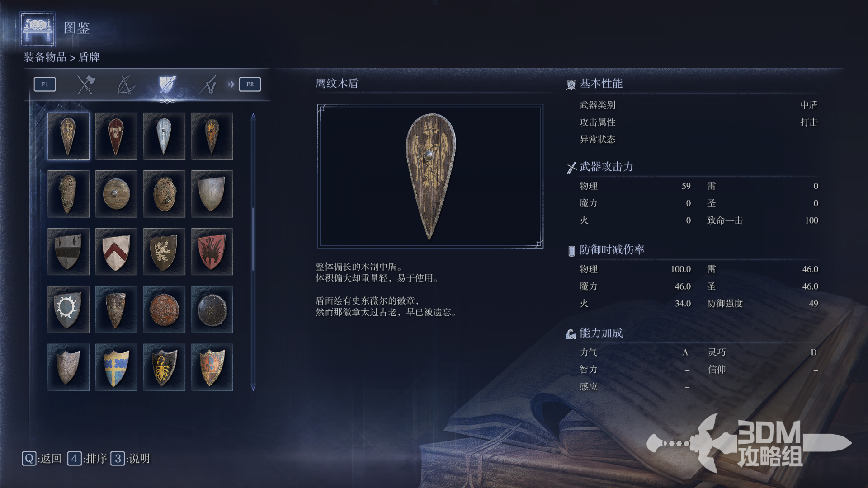This screenshot has height=488, width=868.
Task: Select the melee weapons category tab icon
Action: (x=85, y=84)
